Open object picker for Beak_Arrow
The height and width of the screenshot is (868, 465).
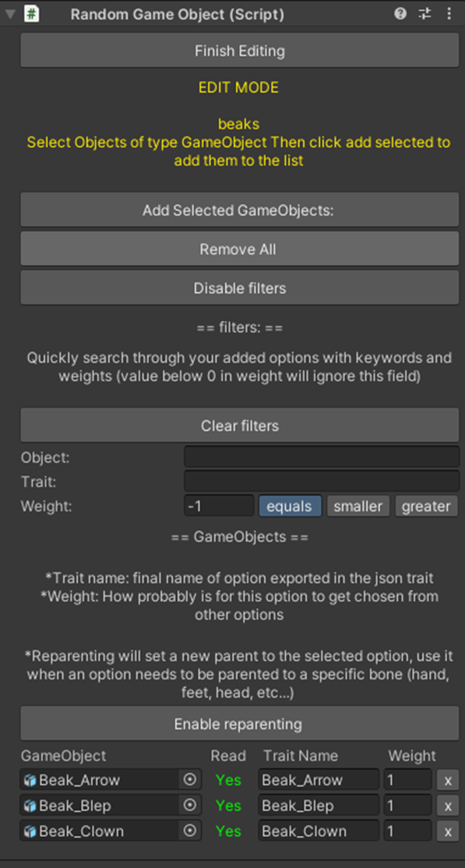pos(190,779)
